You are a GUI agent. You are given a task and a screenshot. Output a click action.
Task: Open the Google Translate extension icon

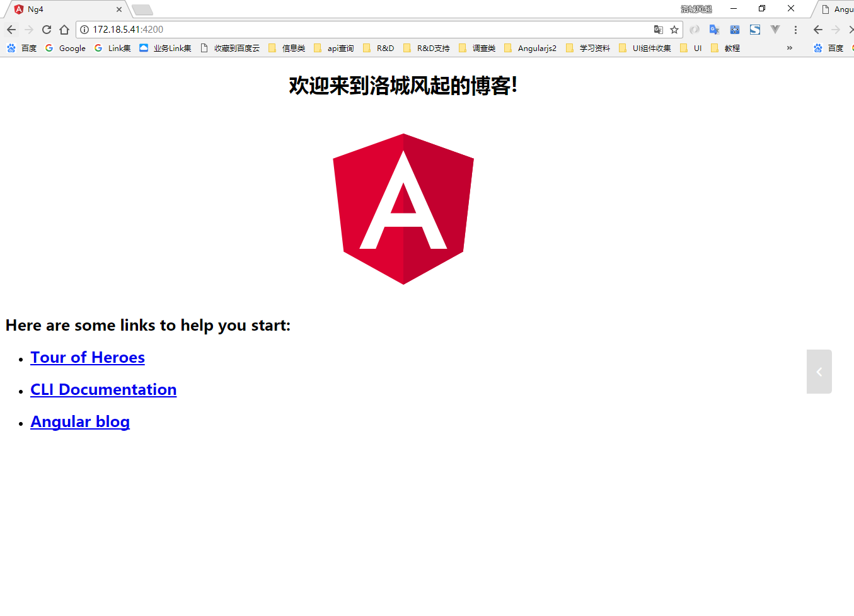(x=715, y=30)
